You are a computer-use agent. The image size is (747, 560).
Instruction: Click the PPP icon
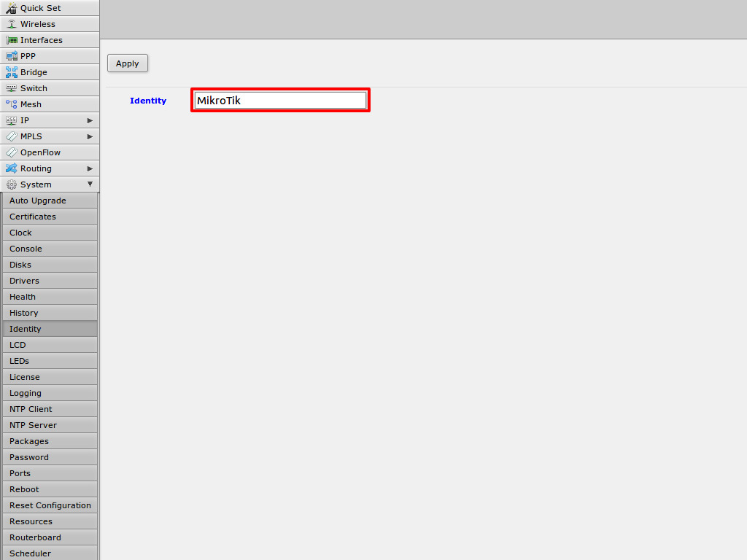pos(11,56)
